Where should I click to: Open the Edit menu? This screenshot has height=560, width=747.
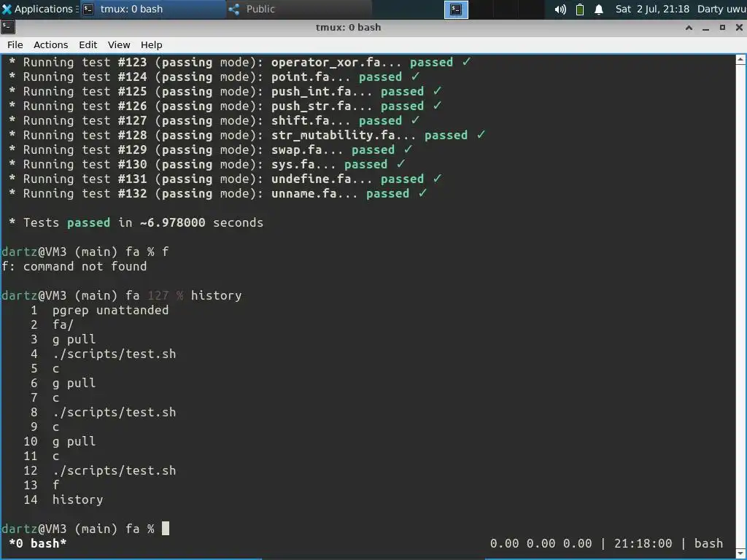pyautogui.click(x=88, y=44)
